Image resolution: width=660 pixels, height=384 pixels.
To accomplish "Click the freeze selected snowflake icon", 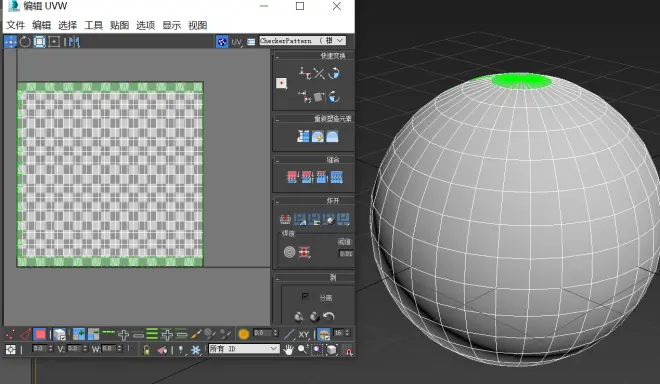I will (x=196, y=350).
